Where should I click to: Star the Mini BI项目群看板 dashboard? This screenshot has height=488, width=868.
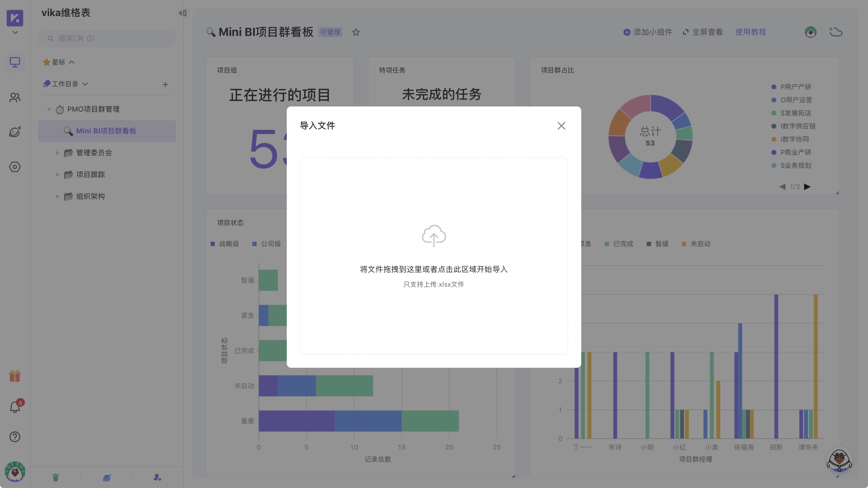point(356,32)
